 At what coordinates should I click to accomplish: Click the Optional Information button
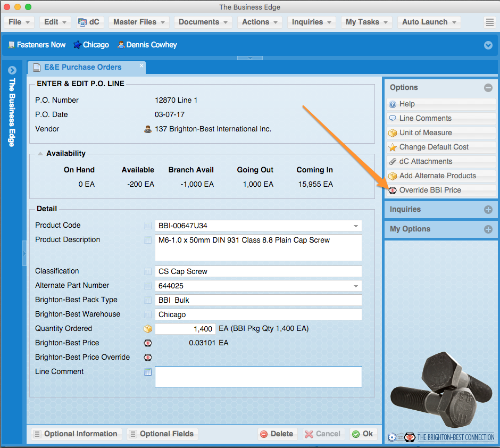[77, 434]
